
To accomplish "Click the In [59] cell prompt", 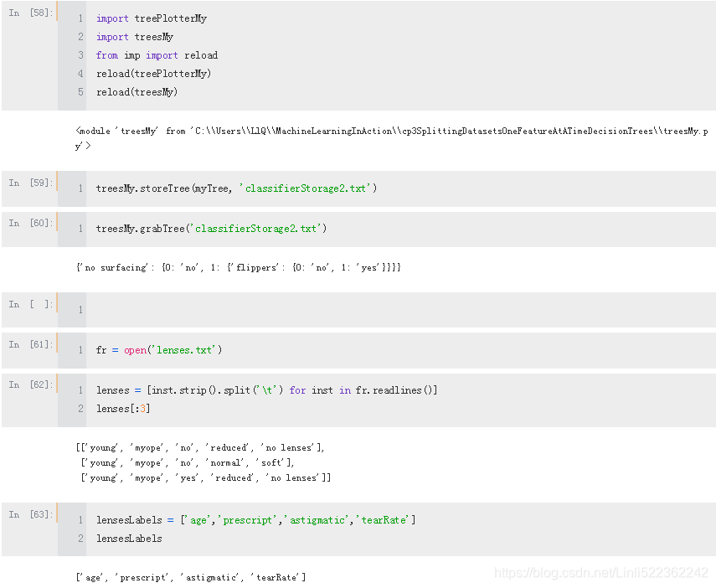I will pos(31,183).
